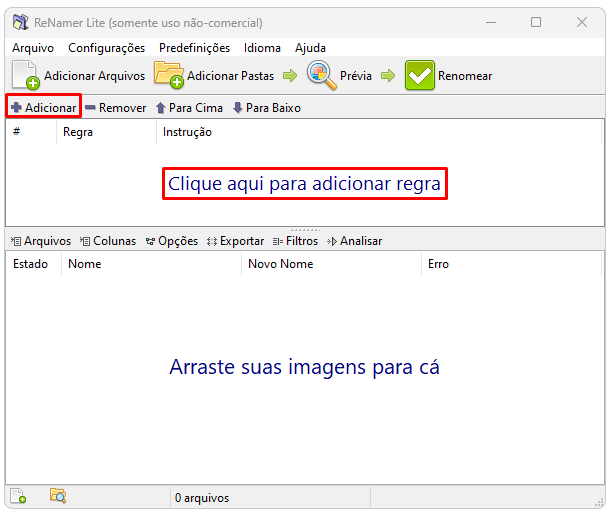This screenshot has height=518, width=611.
Task: Open the Filtros dropdown menu
Action: coord(295,241)
